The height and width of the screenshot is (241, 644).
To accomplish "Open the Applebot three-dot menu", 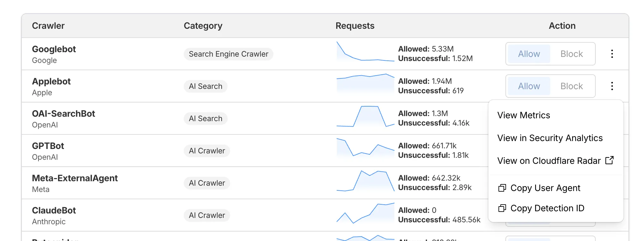I will tap(612, 86).
